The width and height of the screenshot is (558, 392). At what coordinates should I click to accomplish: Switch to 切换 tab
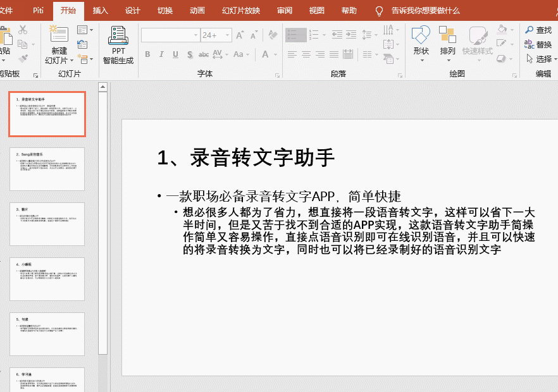[164, 11]
